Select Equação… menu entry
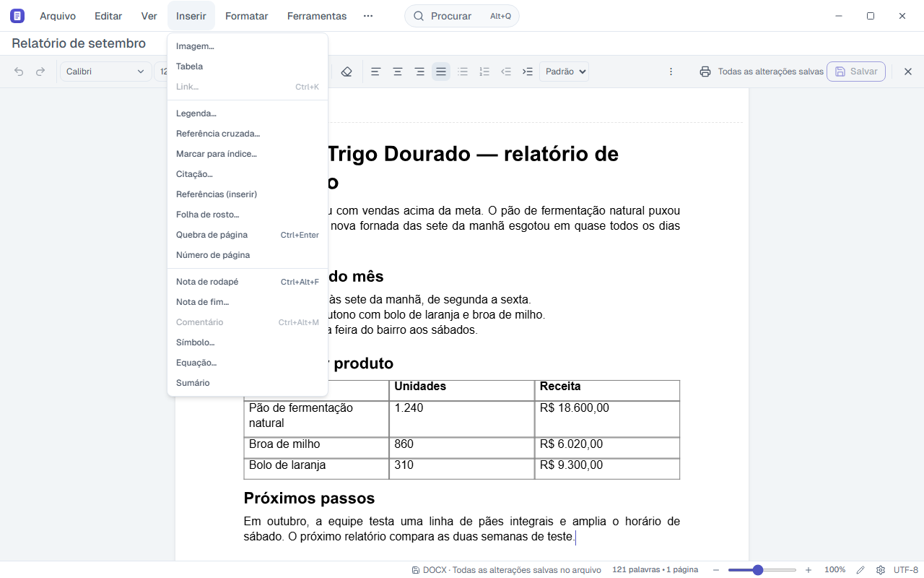Image resolution: width=924 pixels, height=578 pixels. tap(248, 363)
